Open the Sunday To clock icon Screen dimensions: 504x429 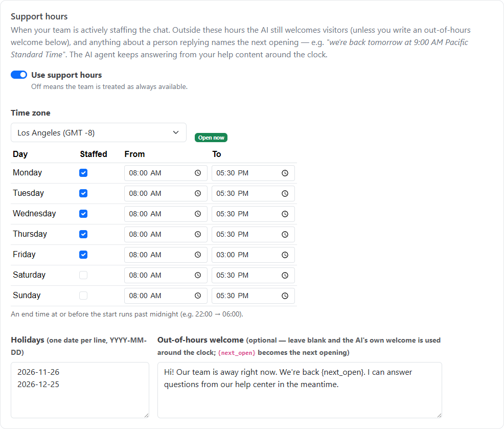point(285,296)
